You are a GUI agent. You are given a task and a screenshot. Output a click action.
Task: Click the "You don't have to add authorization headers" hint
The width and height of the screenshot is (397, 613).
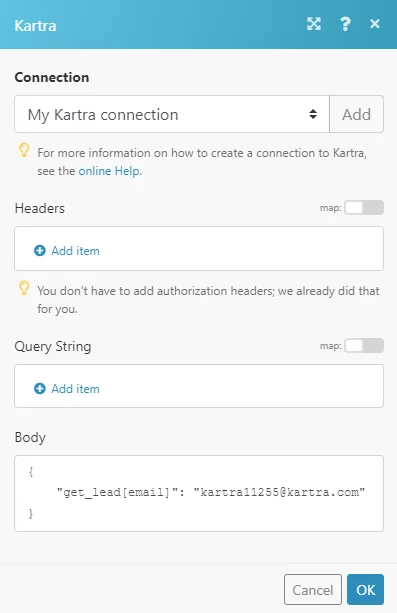point(208,300)
